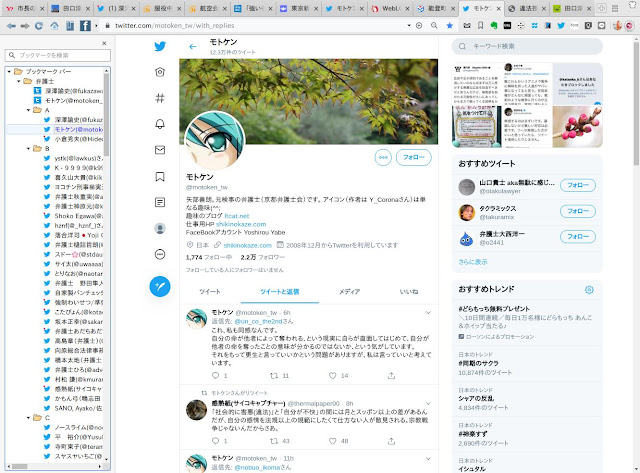
Task: Collapse bookmark folder C
Action: 28,417
